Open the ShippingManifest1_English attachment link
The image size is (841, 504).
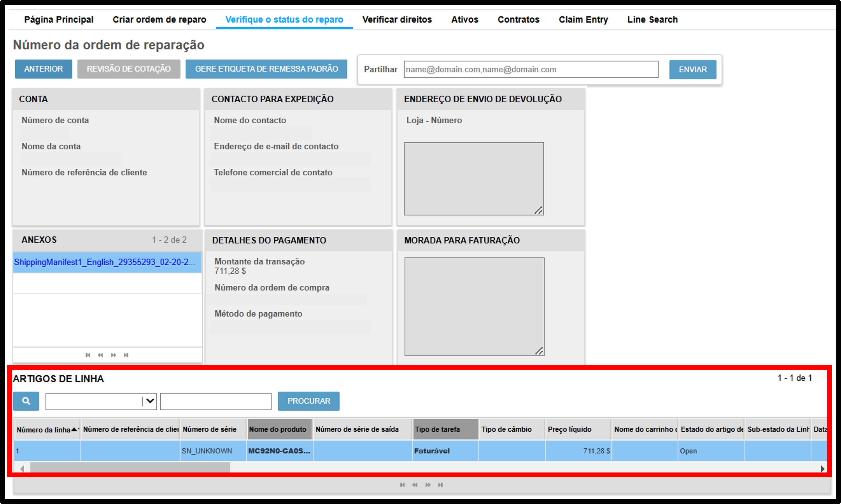pos(104,262)
